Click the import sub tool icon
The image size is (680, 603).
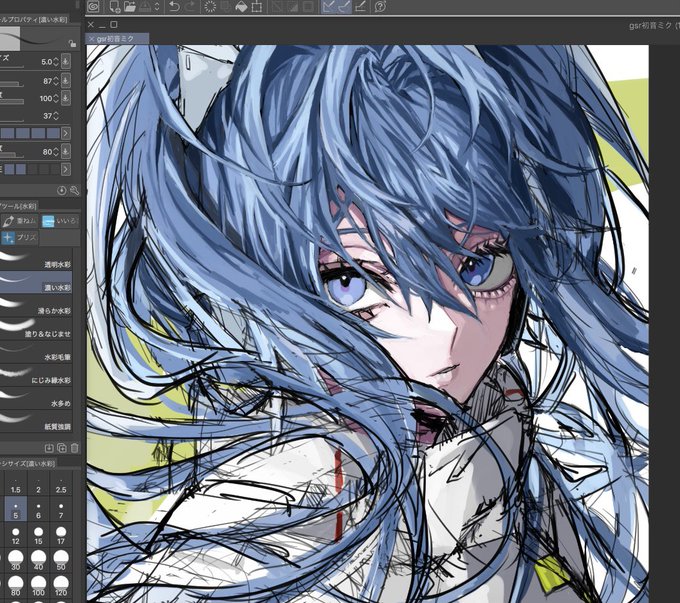click(49, 448)
